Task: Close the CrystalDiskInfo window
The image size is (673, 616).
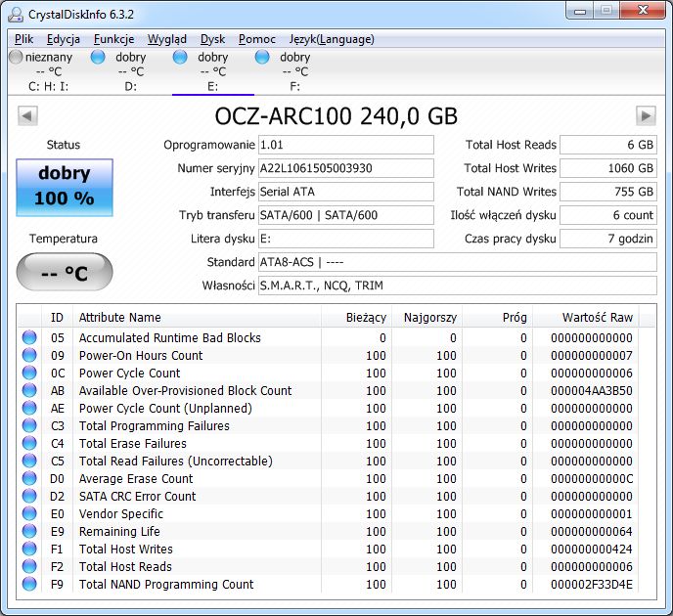Action: (x=643, y=11)
